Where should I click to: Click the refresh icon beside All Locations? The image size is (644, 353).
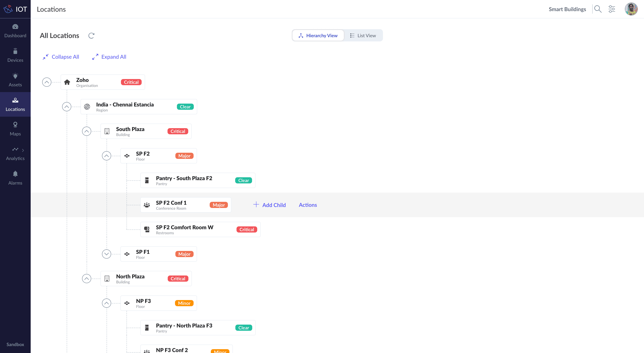[91, 35]
